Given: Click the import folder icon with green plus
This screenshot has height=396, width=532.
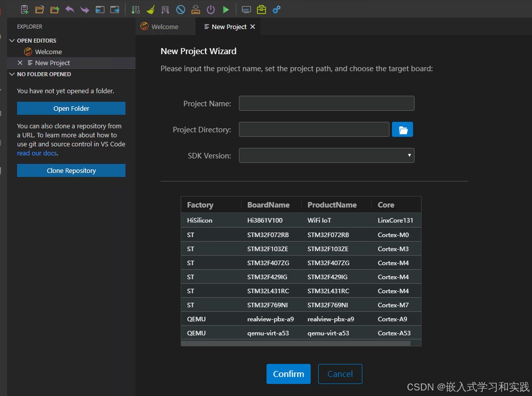Looking at the screenshot, I should 55,10.
